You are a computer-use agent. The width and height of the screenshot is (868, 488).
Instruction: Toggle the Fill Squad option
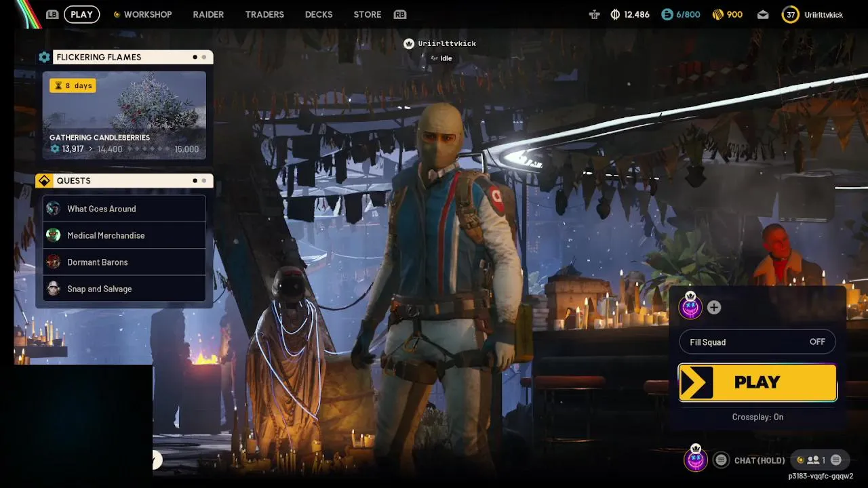(757, 342)
